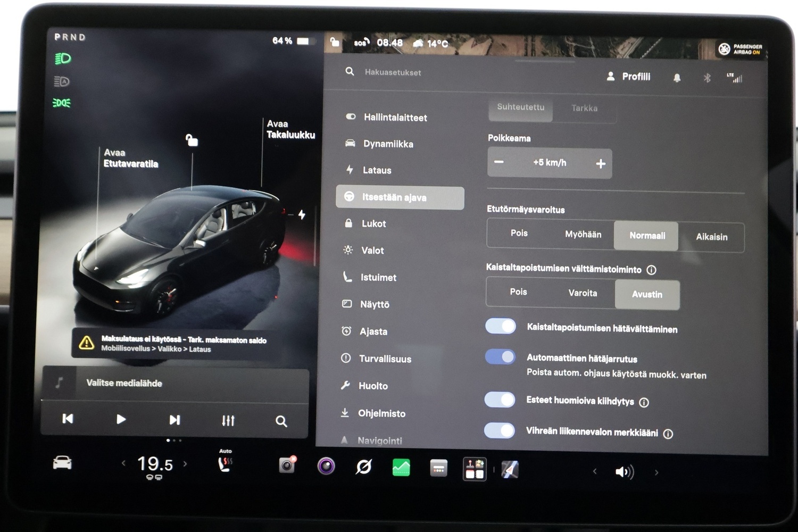Open the Profiili profile button

tap(628, 77)
